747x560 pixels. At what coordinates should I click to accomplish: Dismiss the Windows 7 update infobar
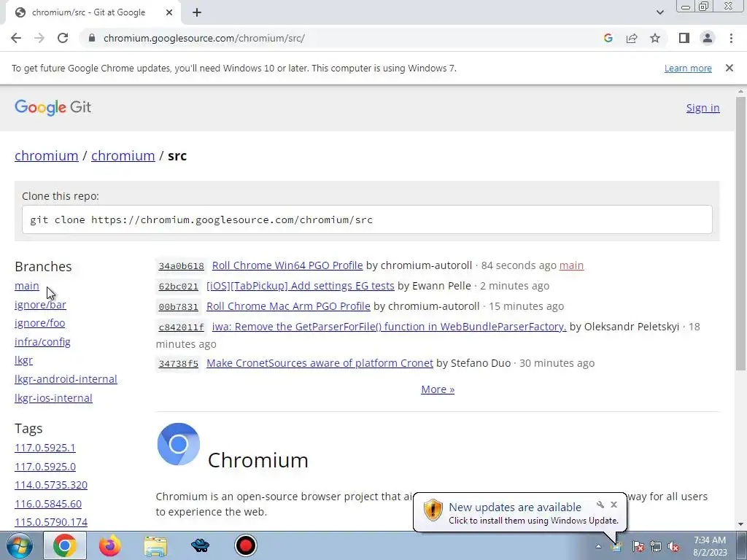pyautogui.click(x=729, y=68)
